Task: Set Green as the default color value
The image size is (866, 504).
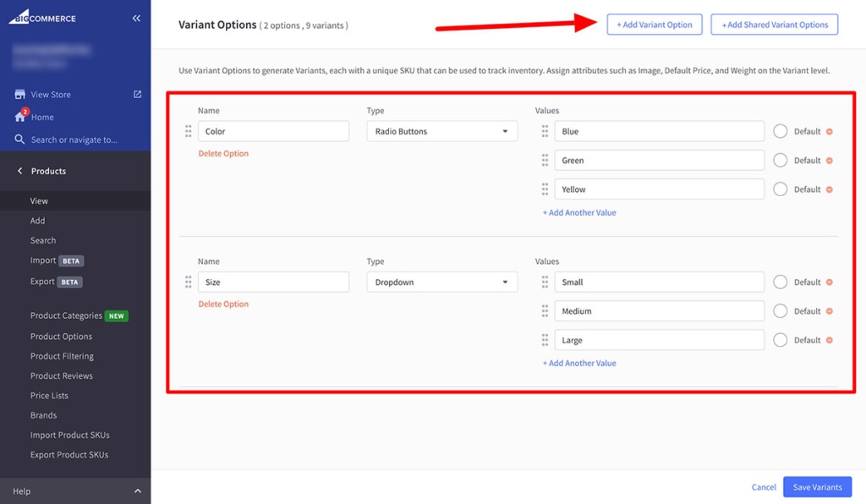Action: [779, 160]
